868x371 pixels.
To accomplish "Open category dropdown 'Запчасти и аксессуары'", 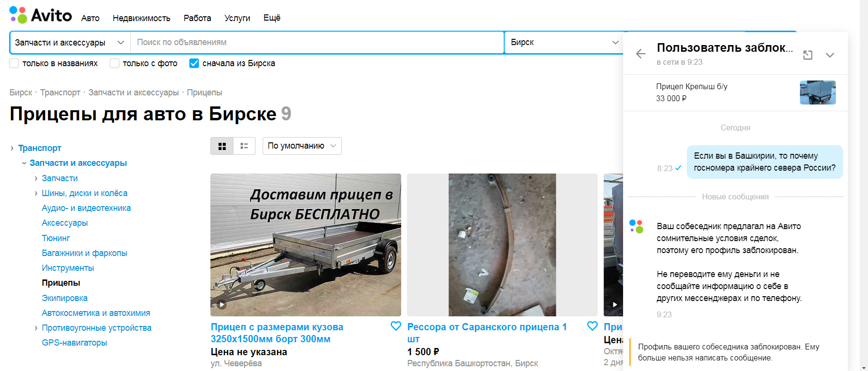I will (70, 43).
